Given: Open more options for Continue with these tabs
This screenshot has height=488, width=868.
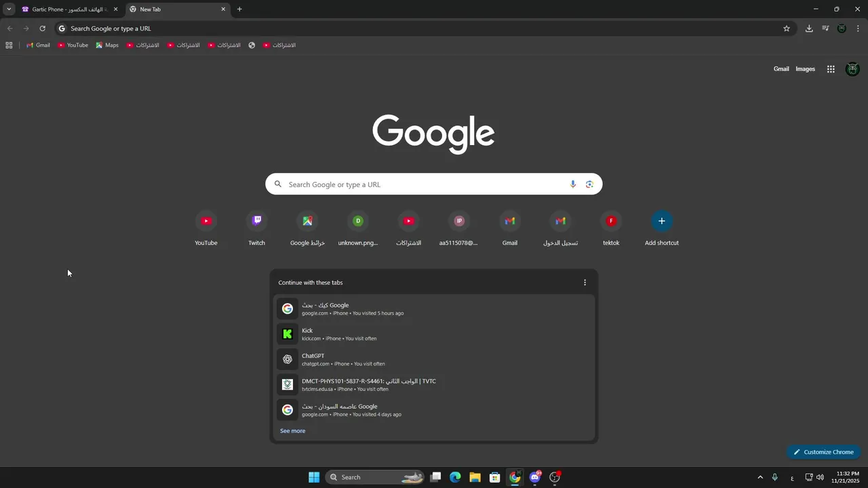Looking at the screenshot, I should [585, 283].
